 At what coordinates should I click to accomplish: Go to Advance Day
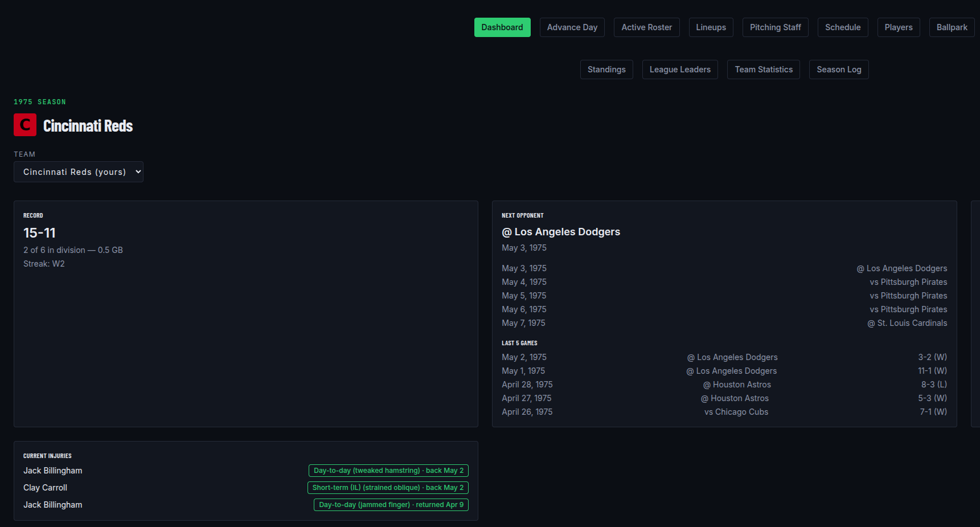coord(572,27)
